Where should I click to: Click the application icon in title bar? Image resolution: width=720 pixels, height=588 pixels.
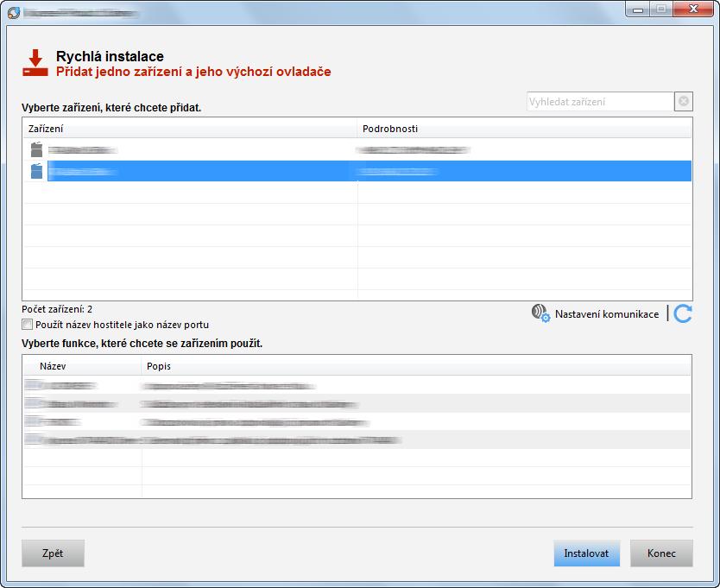click(14, 12)
